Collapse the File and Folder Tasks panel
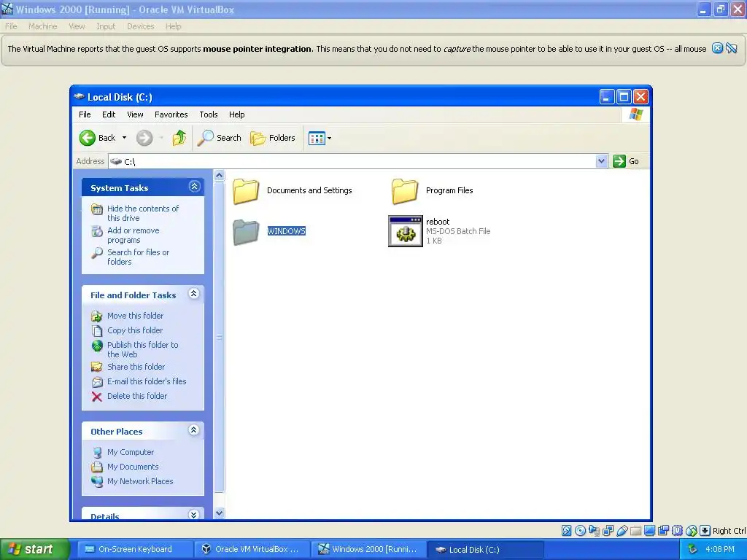Screen dimensions: 747x560 pos(193,293)
